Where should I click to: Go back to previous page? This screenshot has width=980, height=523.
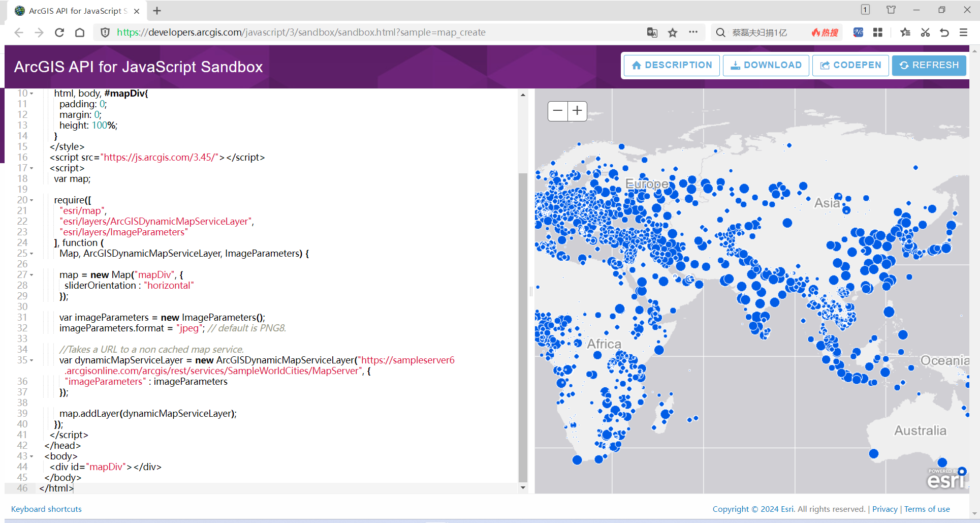(x=19, y=33)
